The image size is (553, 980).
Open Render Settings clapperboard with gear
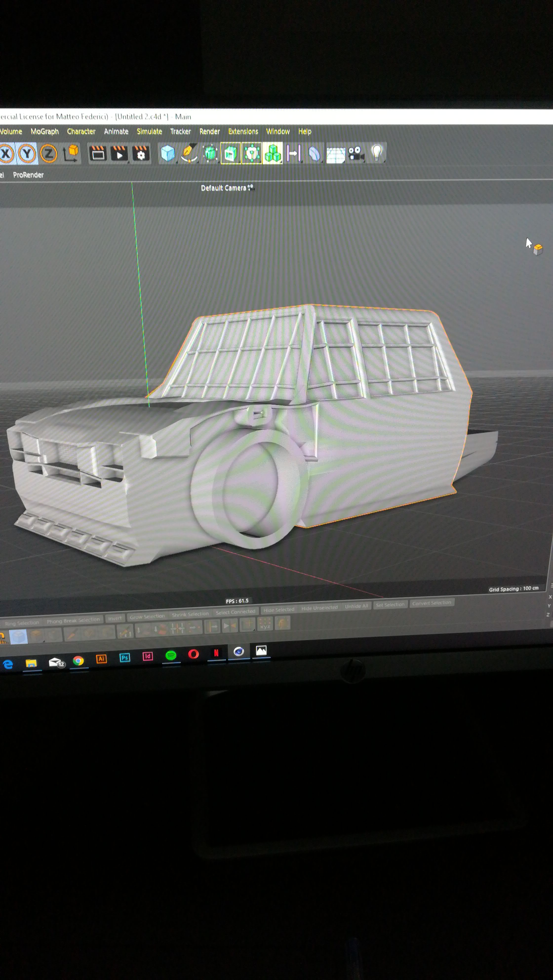(141, 153)
